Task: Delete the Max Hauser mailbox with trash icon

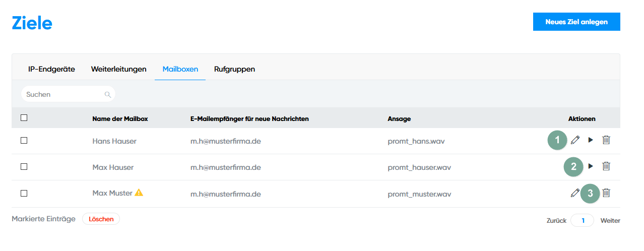Action: coord(606,166)
